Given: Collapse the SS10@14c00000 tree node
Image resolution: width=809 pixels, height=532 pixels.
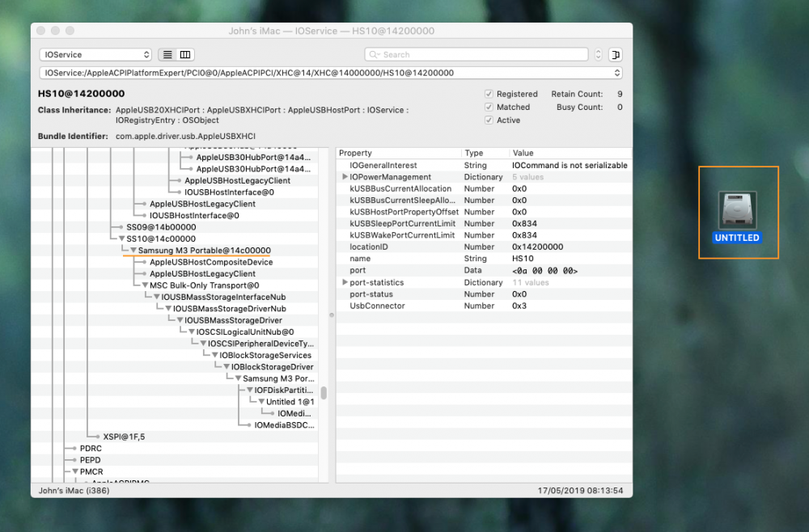Looking at the screenshot, I should [x=122, y=239].
